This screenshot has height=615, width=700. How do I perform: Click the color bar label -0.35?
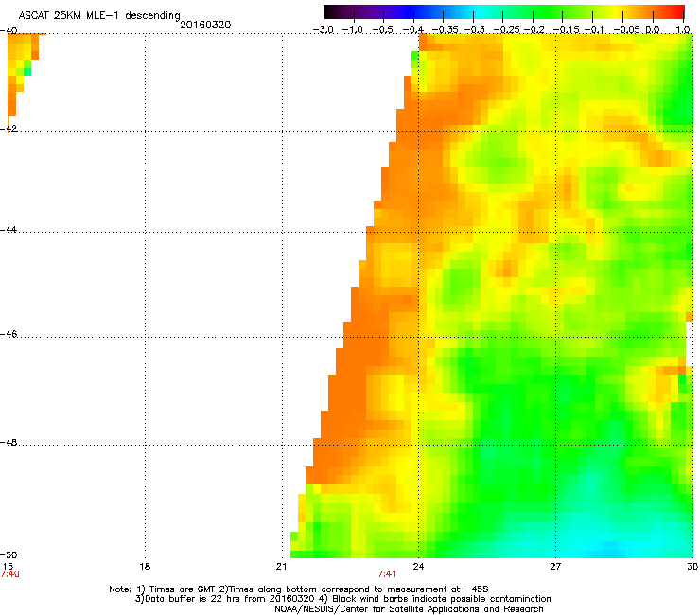click(445, 30)
